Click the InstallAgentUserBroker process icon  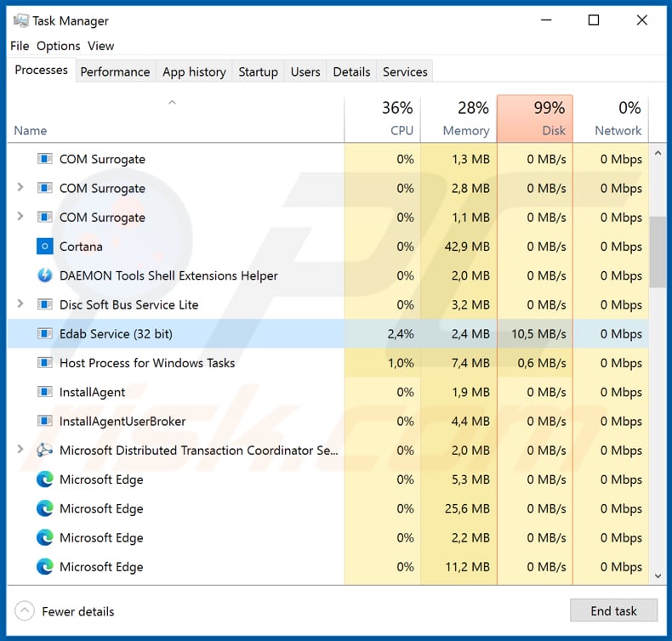44,421
